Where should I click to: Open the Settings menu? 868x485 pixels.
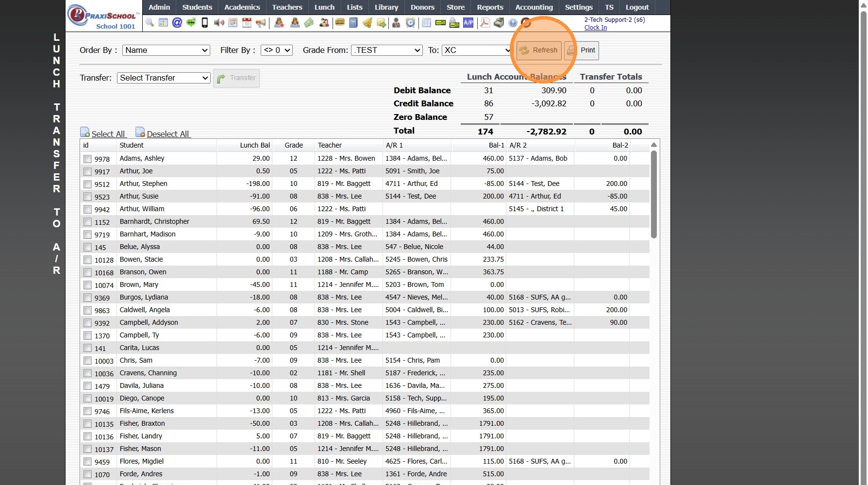579,7
